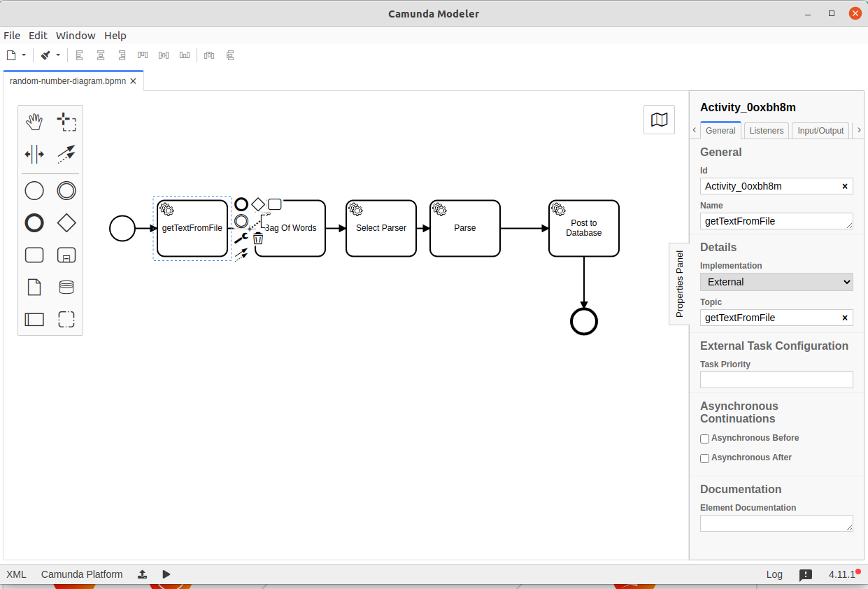This screenshot has width=868, height=589.
Task: Open the File menu
Action: (x=12, y=36)
